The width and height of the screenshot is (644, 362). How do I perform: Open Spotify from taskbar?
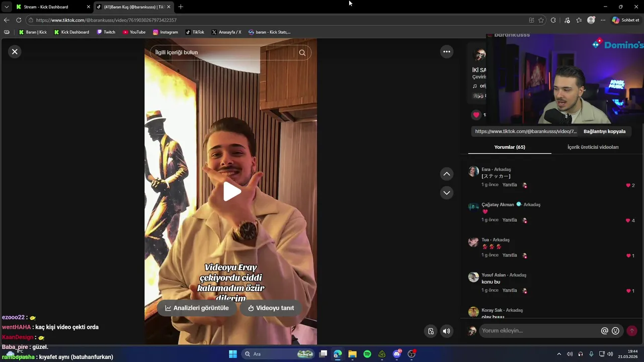tap(367, 354)
